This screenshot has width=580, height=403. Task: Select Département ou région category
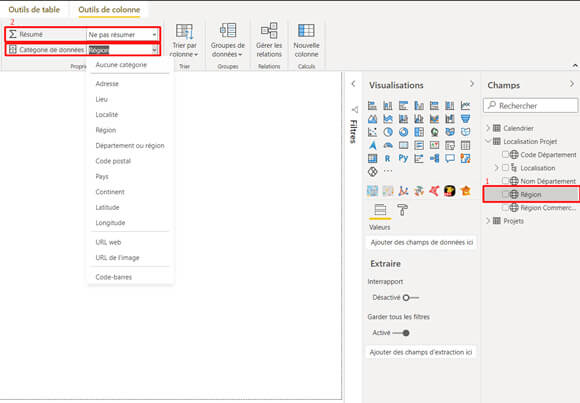point(130,145)
